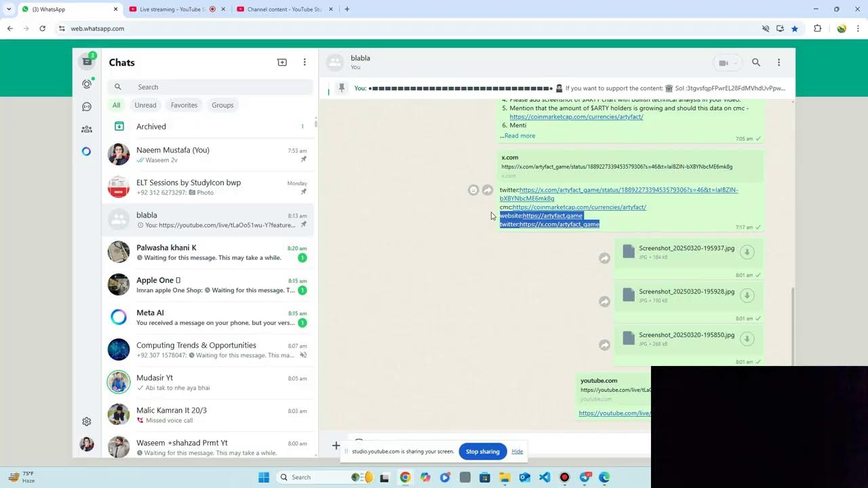Open Waseem +shahzad Prmt Yt chat
The image size is (868, 488).
pyautogui.click(x=208, y=445)
